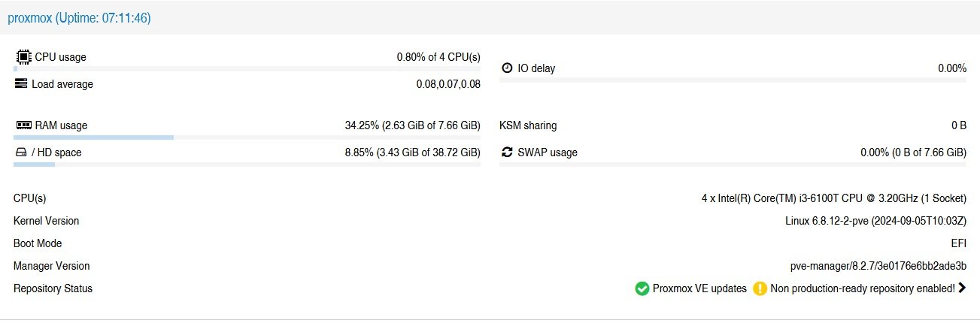Open the Non production-ready repository warning
Viewport: 980px width, 323px height.
point(863,288)
